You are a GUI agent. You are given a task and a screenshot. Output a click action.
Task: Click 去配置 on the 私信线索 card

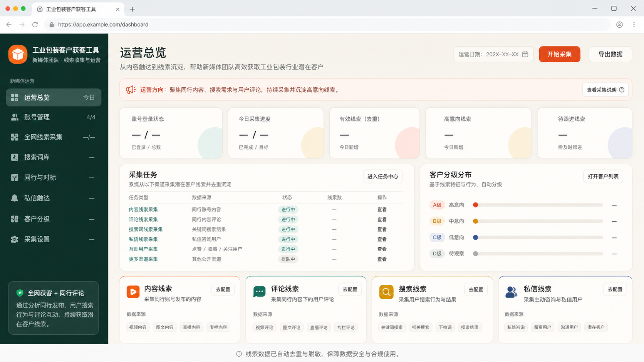tap(615, 289)
